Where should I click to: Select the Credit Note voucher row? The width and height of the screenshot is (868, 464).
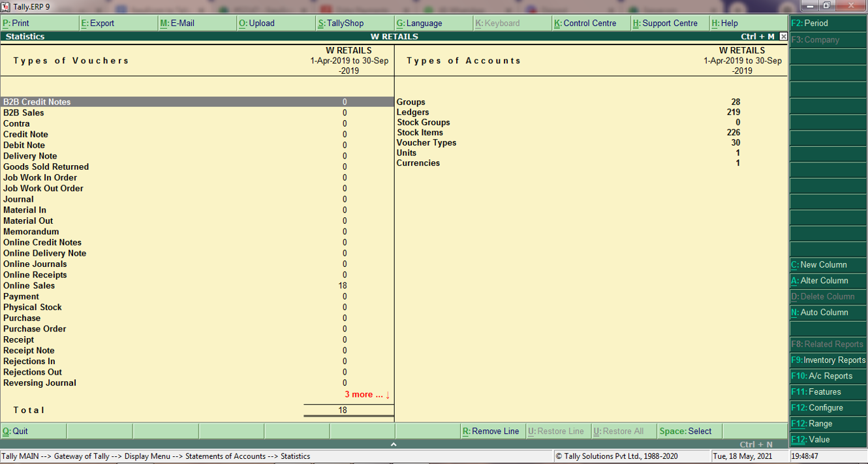tap(197, 134)
